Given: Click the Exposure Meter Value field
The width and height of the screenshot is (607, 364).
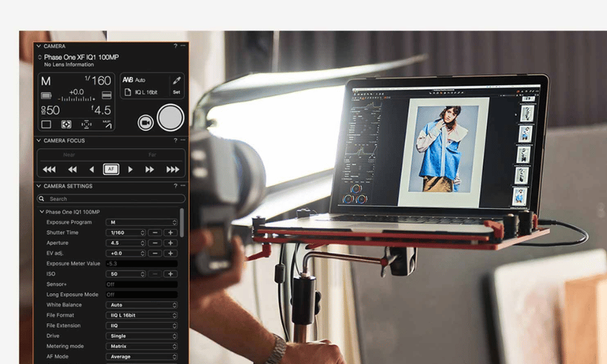Looking at the screenshot, I should pyautogui.click(x=142, y=263).
